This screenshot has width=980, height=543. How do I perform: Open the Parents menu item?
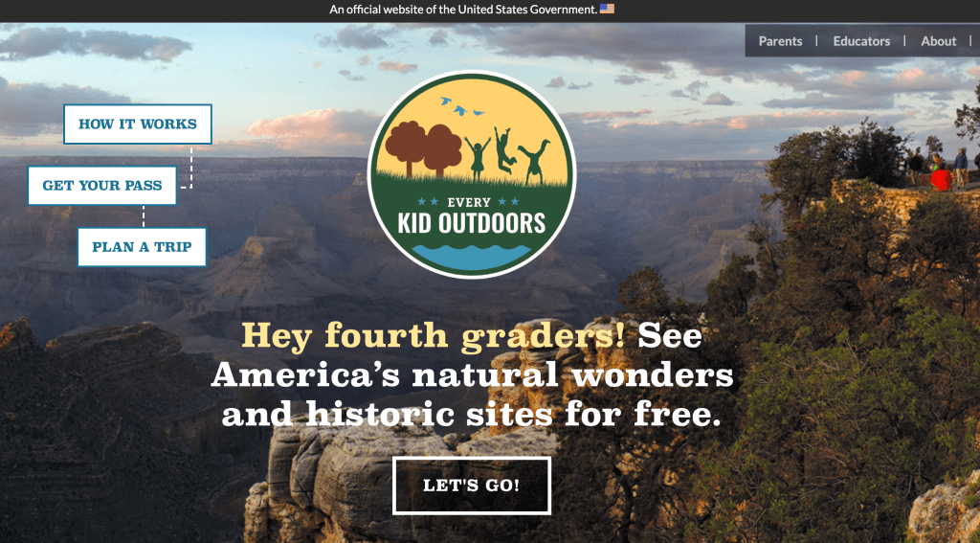pos(780,41)
